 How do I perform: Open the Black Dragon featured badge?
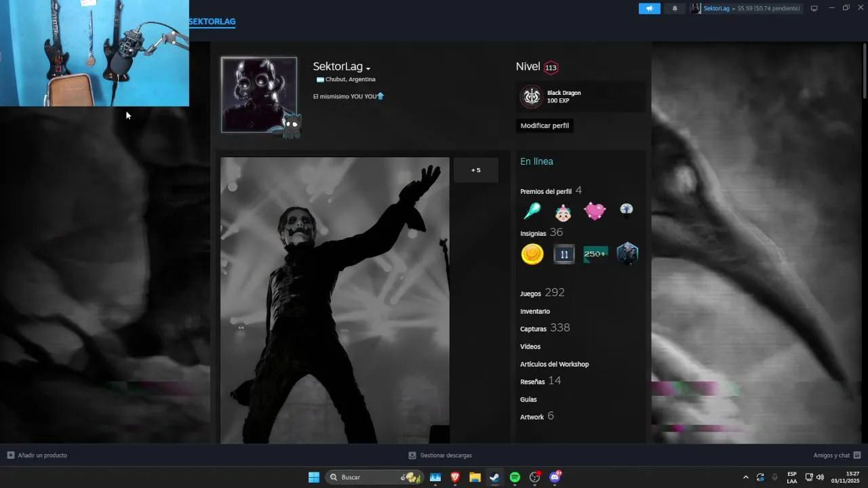[581, 97]
